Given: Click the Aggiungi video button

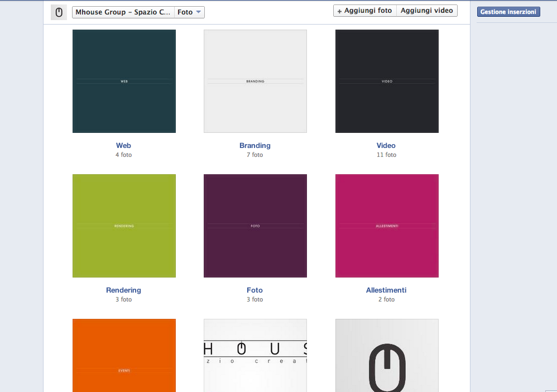Looking at the screenshot, I should click(x=427, y=11).
